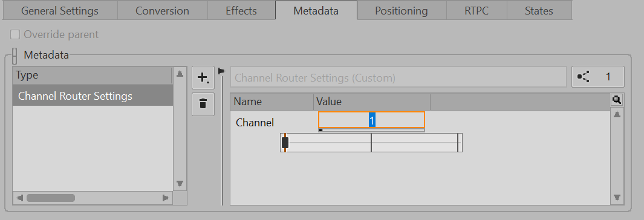644x220 pixels.
Task: Click the flag marker beside the splitter
Action: click(x=222, y=71)
